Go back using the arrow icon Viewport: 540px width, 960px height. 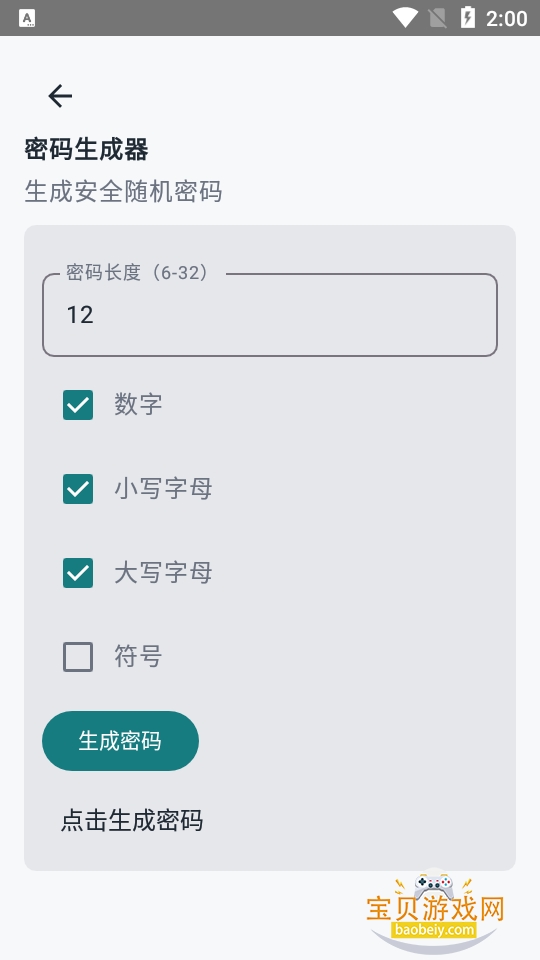click(60, 96)
